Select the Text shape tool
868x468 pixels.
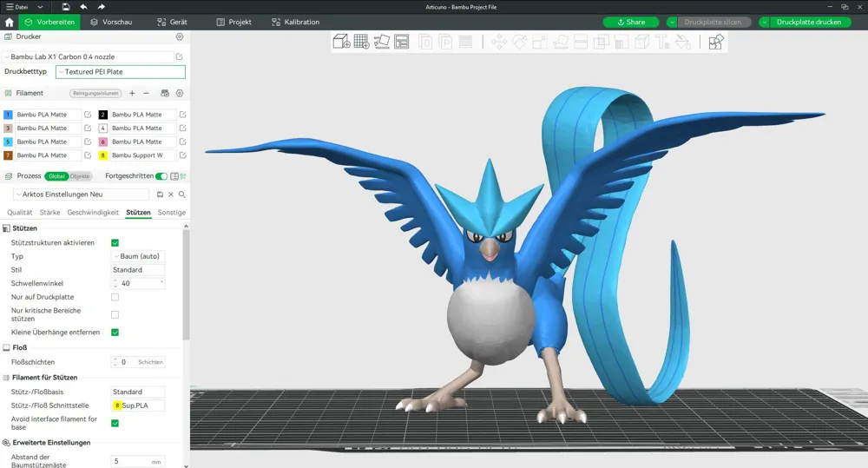662,42
